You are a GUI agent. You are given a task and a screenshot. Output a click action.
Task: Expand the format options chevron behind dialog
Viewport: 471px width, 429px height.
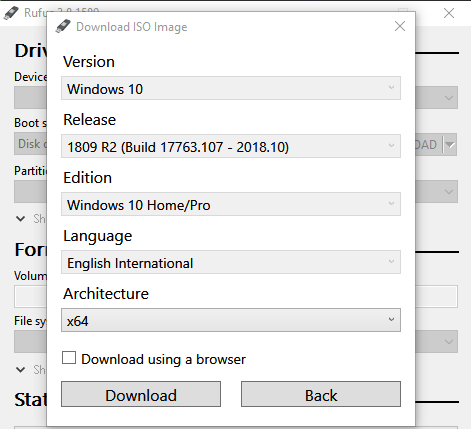21,370
